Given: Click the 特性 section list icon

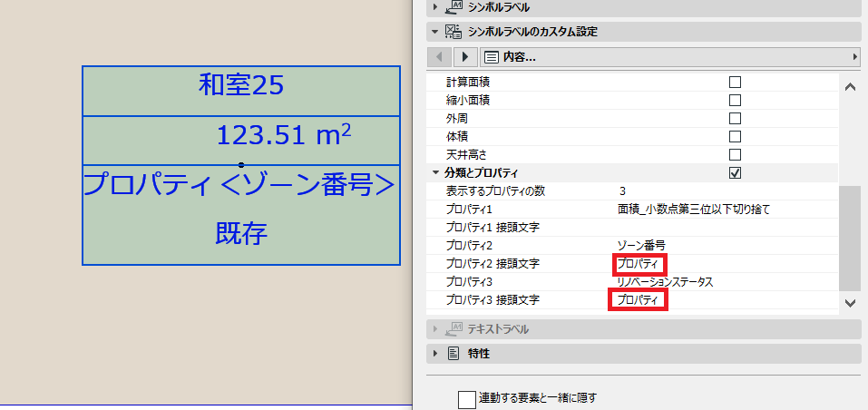Looking at the screenshot, I should tap(454, 353).
